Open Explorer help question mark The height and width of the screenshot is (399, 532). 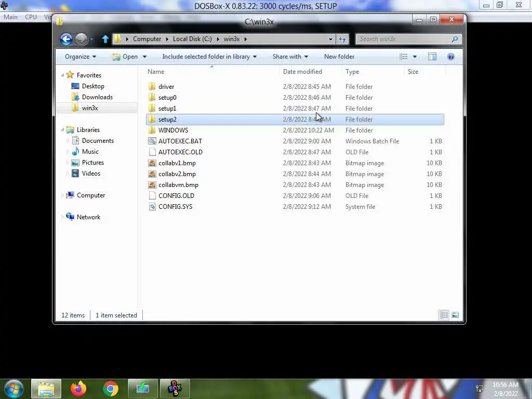point(451,57)
